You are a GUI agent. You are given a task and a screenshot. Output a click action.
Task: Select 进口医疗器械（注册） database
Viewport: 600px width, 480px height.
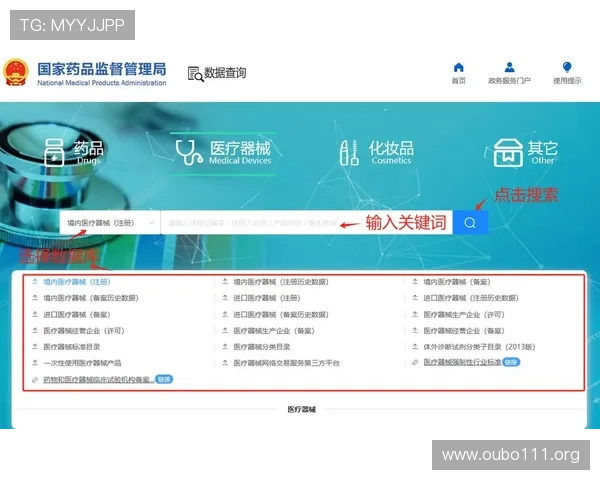point(267,298)
